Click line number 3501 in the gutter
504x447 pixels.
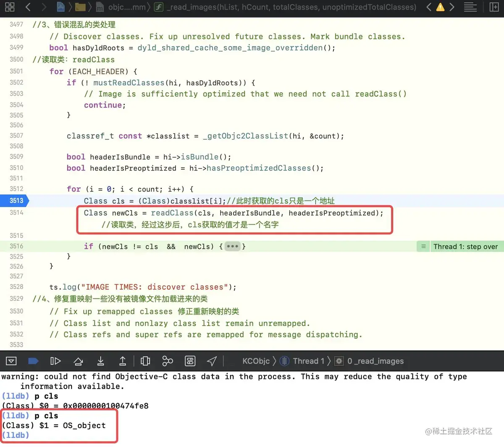coord(17,71)
